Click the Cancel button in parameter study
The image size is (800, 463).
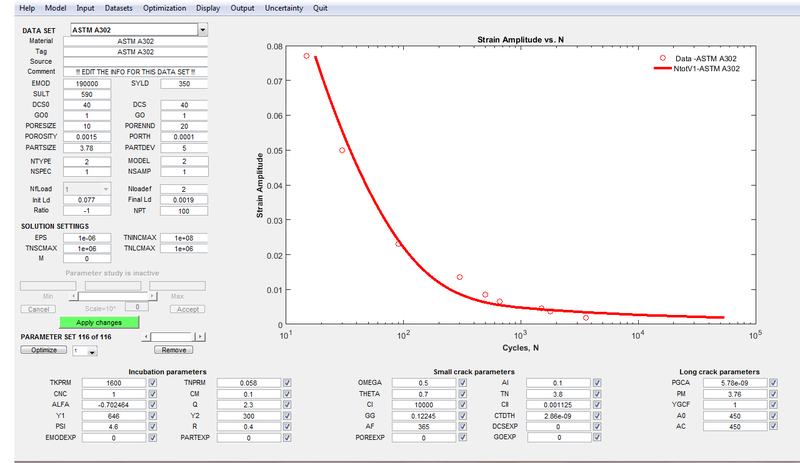[38, 309]
